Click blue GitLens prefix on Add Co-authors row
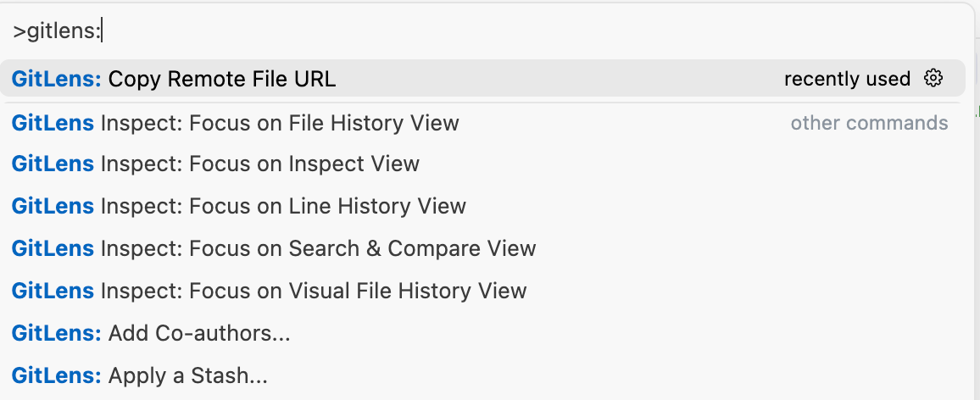980x400 pixels. (x=56, y=334)
